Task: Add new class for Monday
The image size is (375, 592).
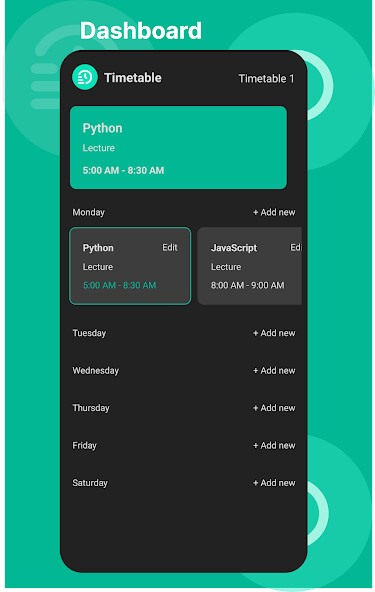Action: (274, 212)
